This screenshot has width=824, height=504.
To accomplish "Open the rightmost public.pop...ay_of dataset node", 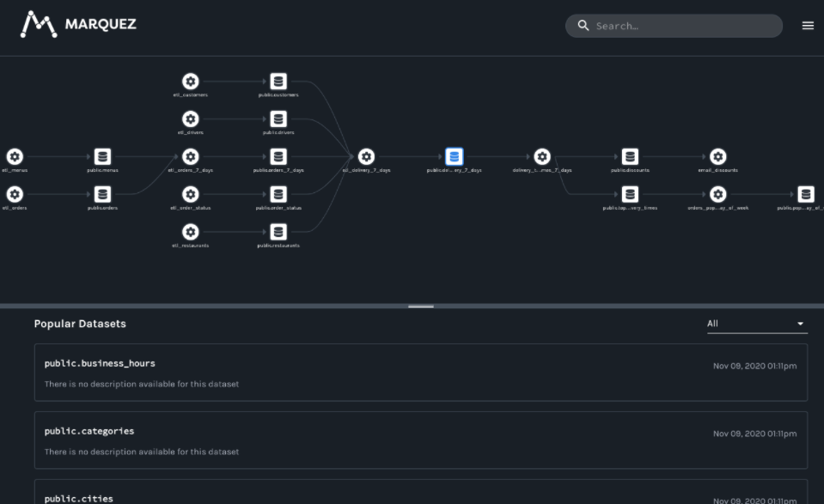I will [x=806, y=194].
